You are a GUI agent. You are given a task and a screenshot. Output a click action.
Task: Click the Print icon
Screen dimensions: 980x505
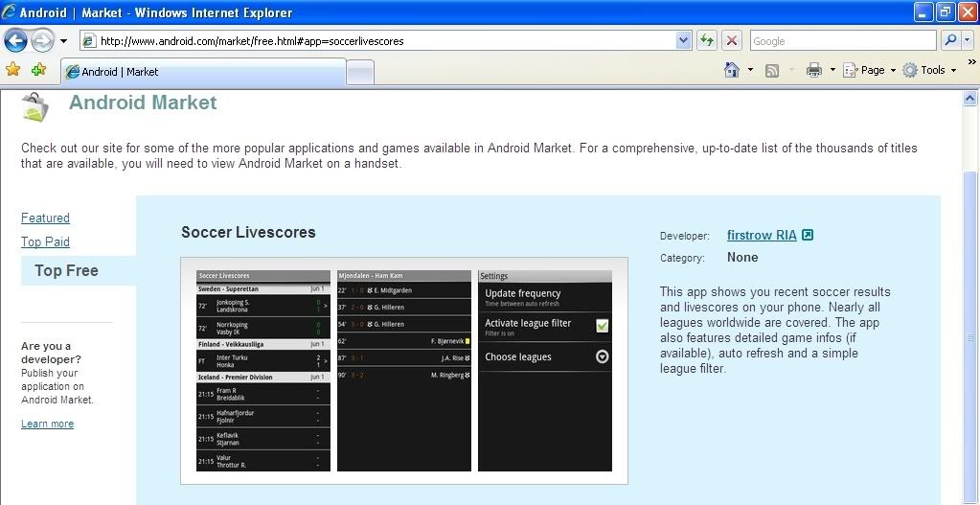[813, 70]
